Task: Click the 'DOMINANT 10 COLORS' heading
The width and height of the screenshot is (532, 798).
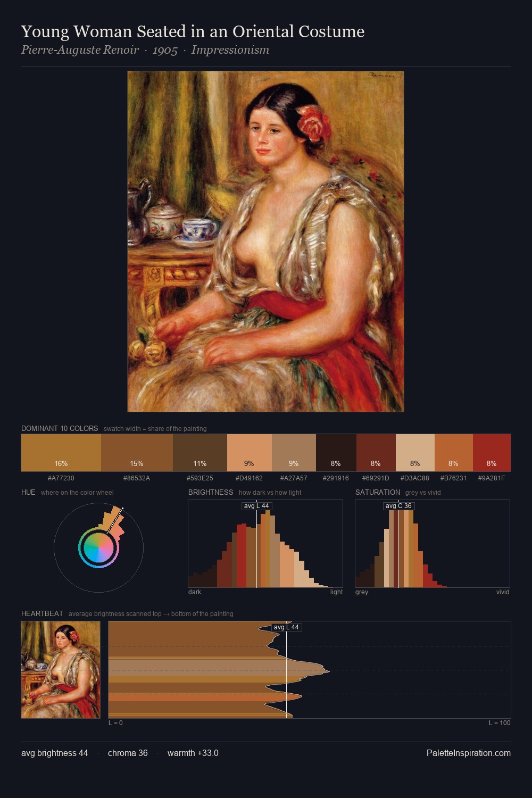Action: click(x=60, y=428)
